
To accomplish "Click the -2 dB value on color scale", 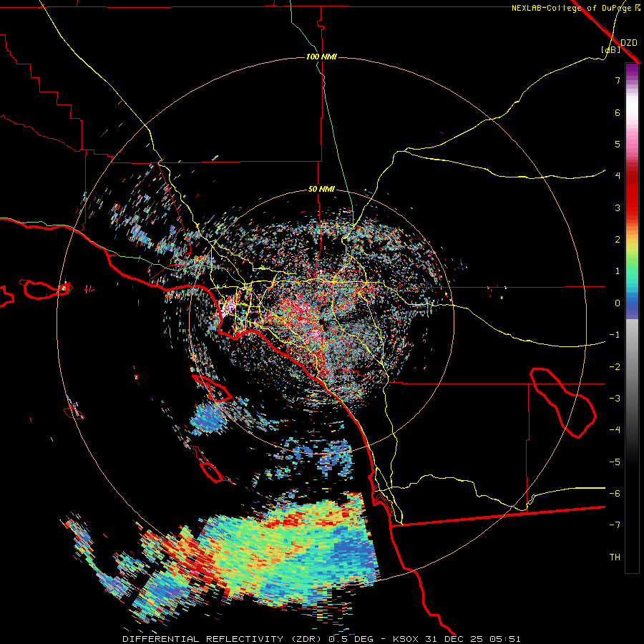I will tap(615, 367).
